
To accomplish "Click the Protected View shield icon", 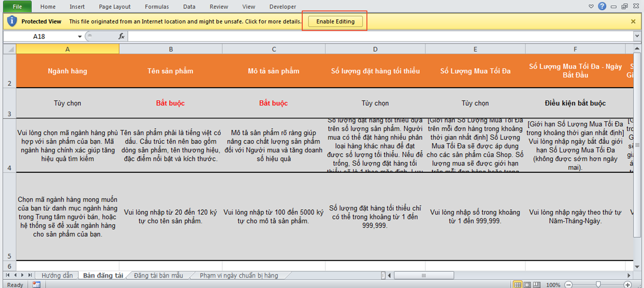I will pyautogui.click(x=12, y=21).
